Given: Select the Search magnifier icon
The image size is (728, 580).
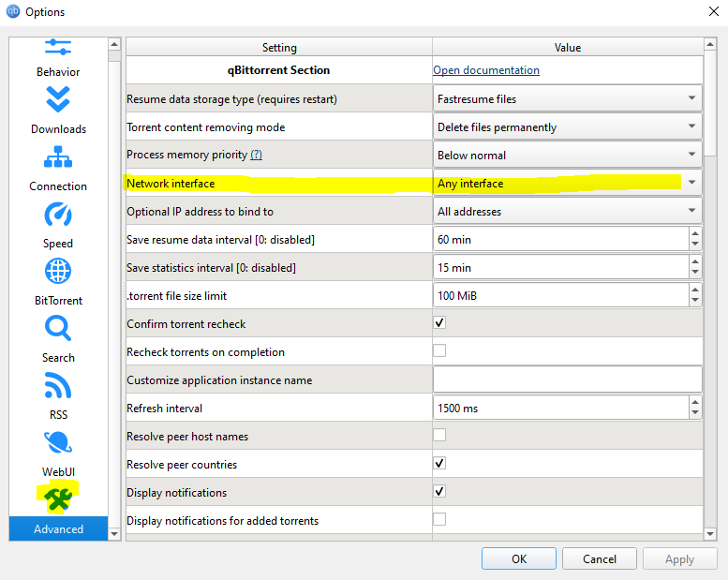Looking at the screenshot, I should click(58, 328).
